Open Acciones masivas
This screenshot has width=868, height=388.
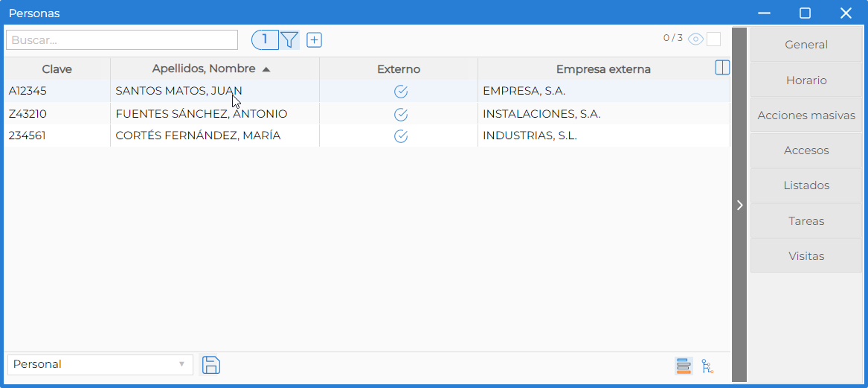(x=806, y=115)
